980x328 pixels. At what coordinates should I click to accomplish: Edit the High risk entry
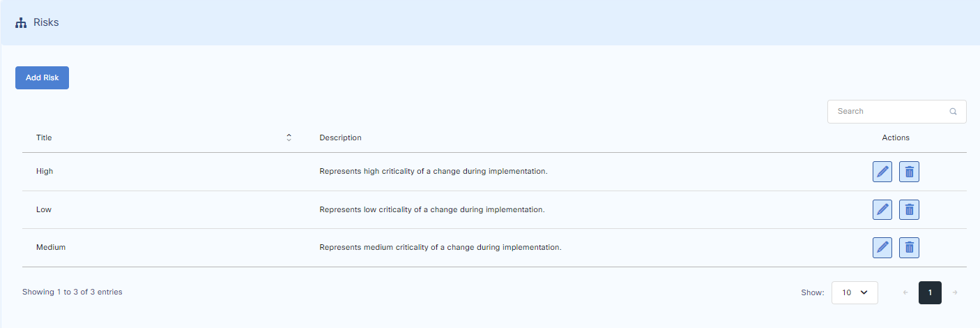(x=882, y=172)
